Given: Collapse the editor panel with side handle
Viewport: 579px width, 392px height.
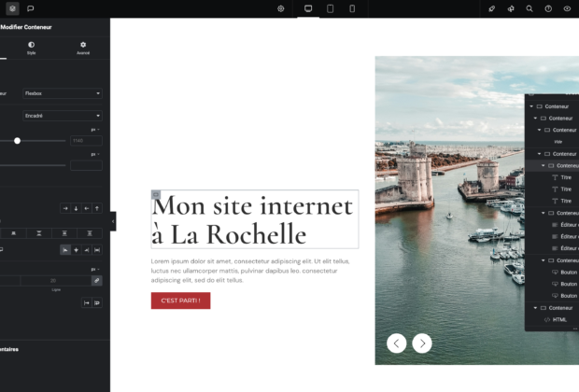Looking at the screenshot, I should (113, 221).
